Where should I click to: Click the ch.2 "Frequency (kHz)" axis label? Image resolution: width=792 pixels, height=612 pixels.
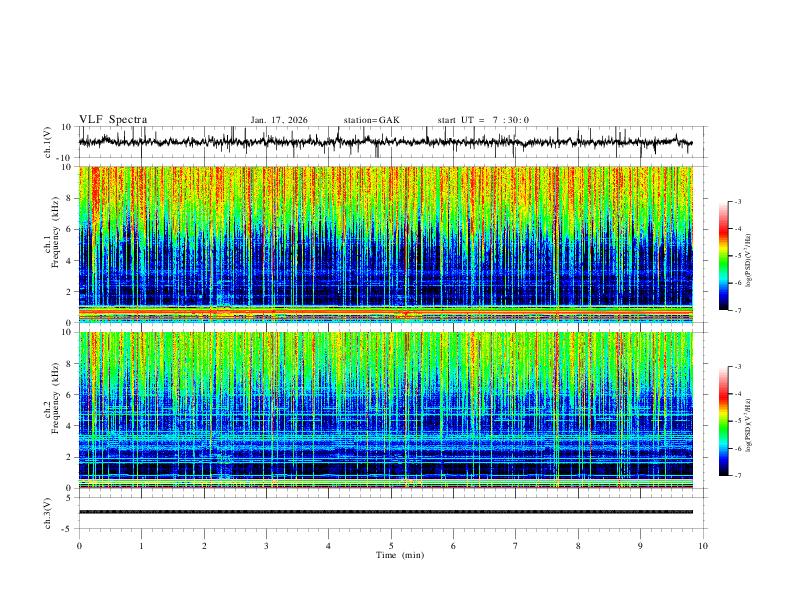pyautogui.click(x=55, y=398)
